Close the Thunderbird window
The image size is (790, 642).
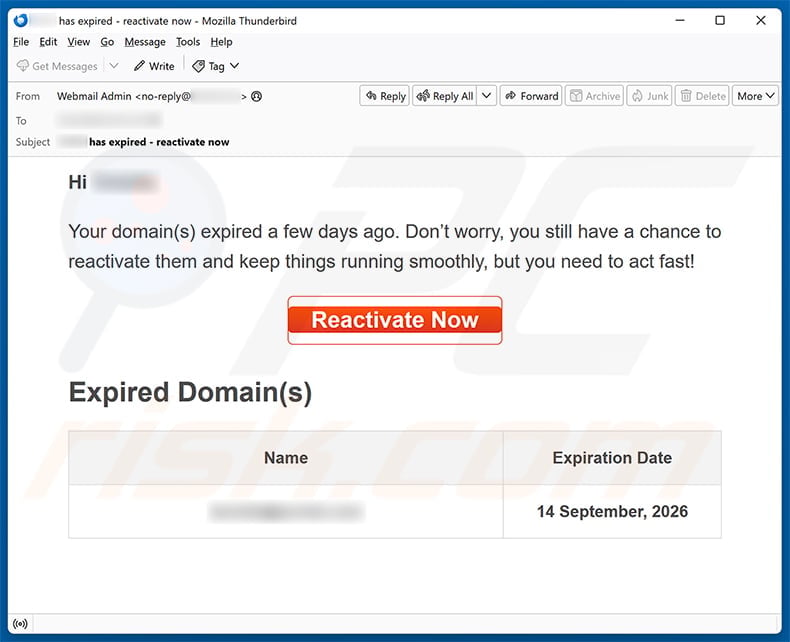tap(761, 21)
